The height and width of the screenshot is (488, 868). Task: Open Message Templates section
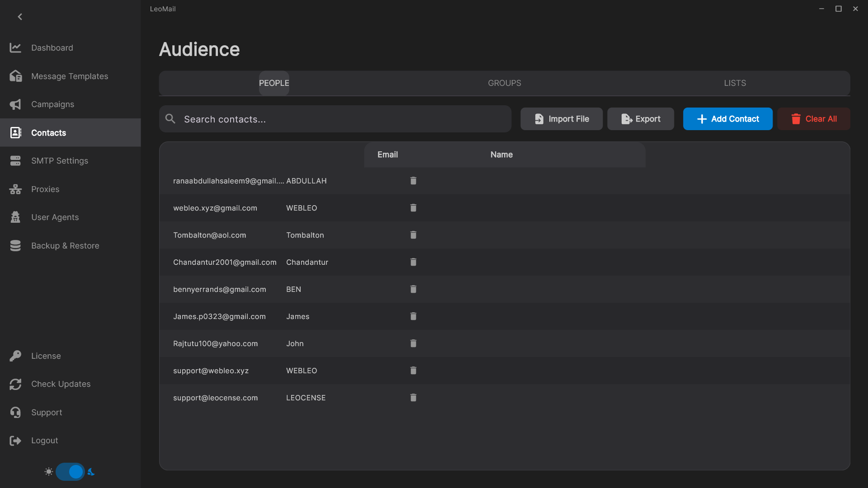click(70, 76)
